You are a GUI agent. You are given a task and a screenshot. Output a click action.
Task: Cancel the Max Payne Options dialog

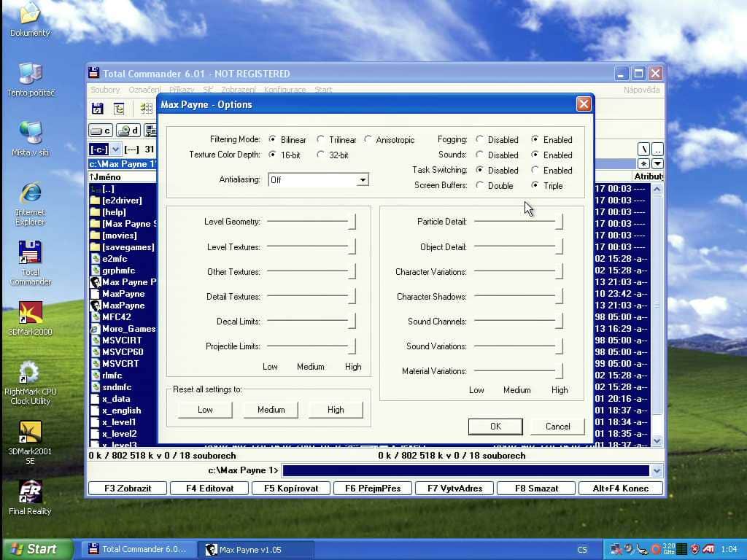[557, 426]
